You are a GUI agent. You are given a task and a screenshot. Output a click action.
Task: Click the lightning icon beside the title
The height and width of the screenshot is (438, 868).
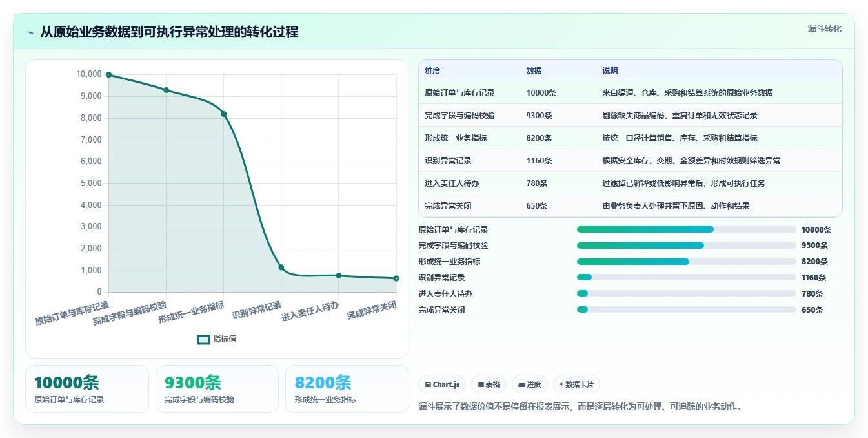(31, 32)
